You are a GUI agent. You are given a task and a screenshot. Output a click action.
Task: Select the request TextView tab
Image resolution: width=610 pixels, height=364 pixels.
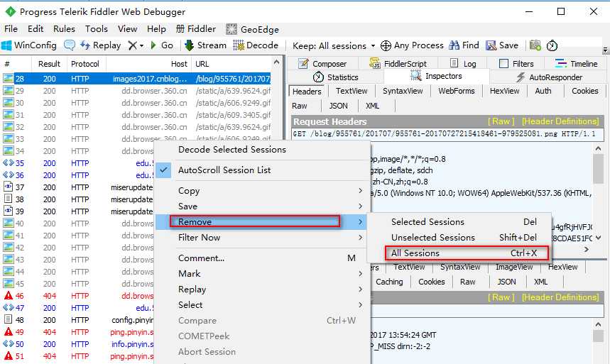click(352, 91)
